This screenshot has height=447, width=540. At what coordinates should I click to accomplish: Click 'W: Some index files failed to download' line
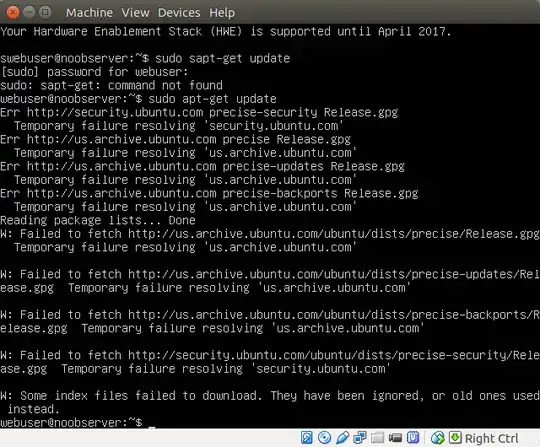coord(270,396)
